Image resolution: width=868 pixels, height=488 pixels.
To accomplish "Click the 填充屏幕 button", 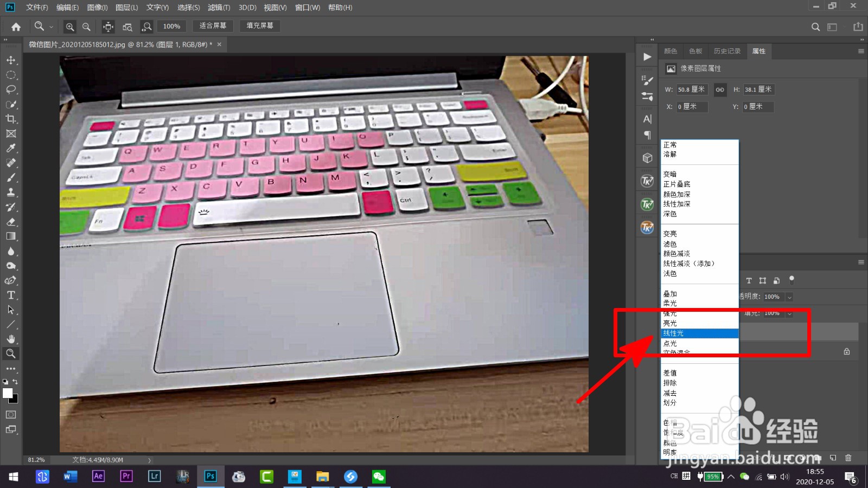I will tap(260, 25).
